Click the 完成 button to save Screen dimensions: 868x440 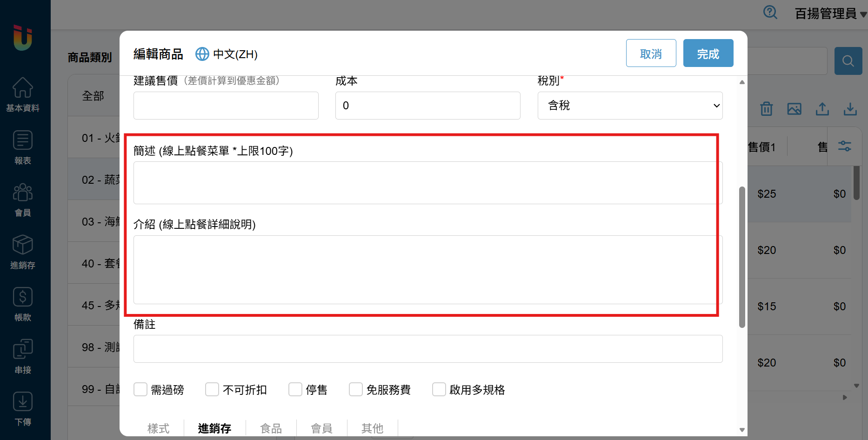[x=708, y=53]
